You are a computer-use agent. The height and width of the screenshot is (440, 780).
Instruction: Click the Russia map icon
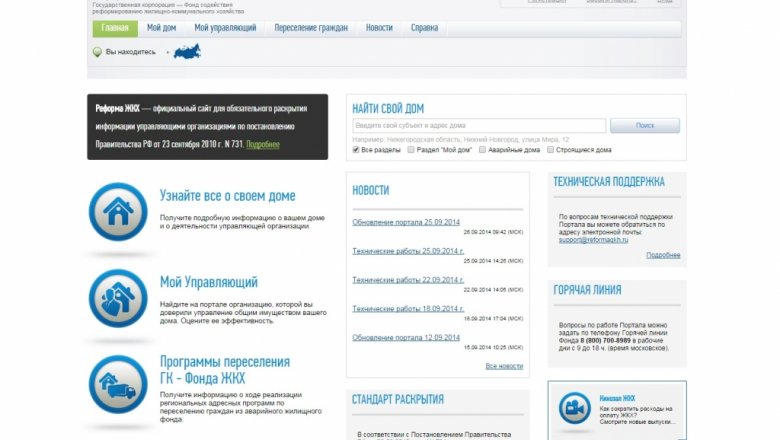coord(187,52)
